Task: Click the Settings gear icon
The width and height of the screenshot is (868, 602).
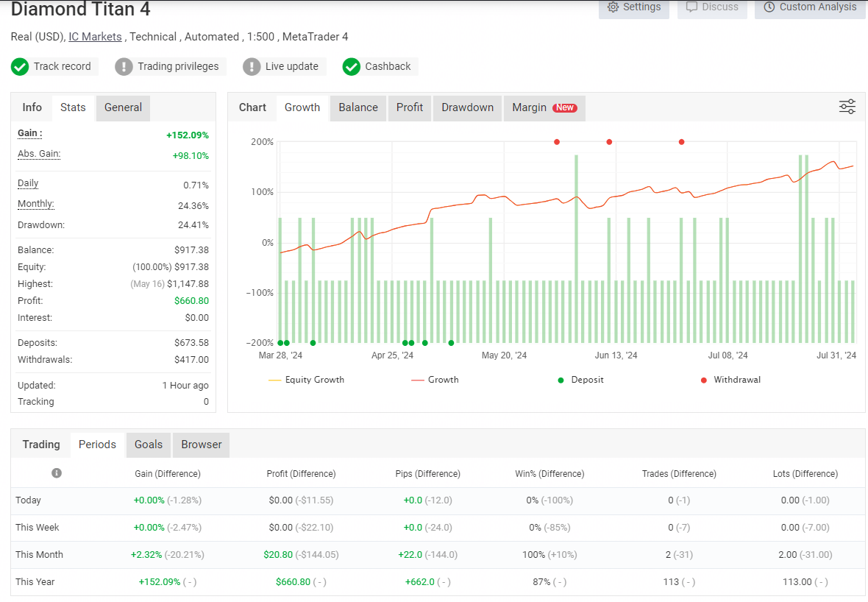Action: [613, 7]
